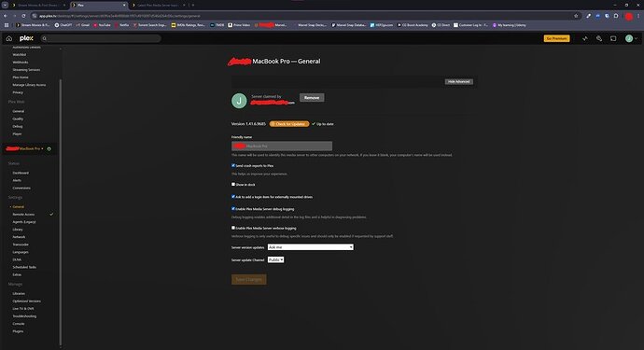Click the Friendly name input field

[282, 146]
